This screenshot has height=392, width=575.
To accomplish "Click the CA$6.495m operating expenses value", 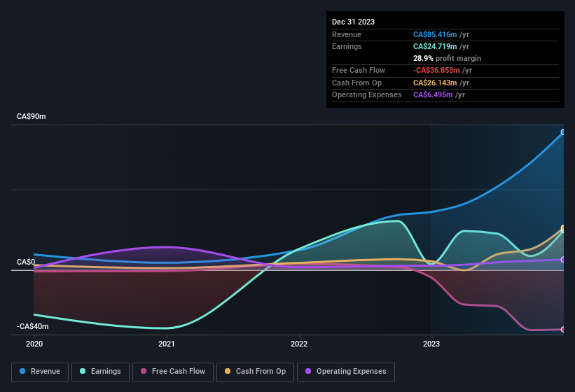I will pos(433,94).
